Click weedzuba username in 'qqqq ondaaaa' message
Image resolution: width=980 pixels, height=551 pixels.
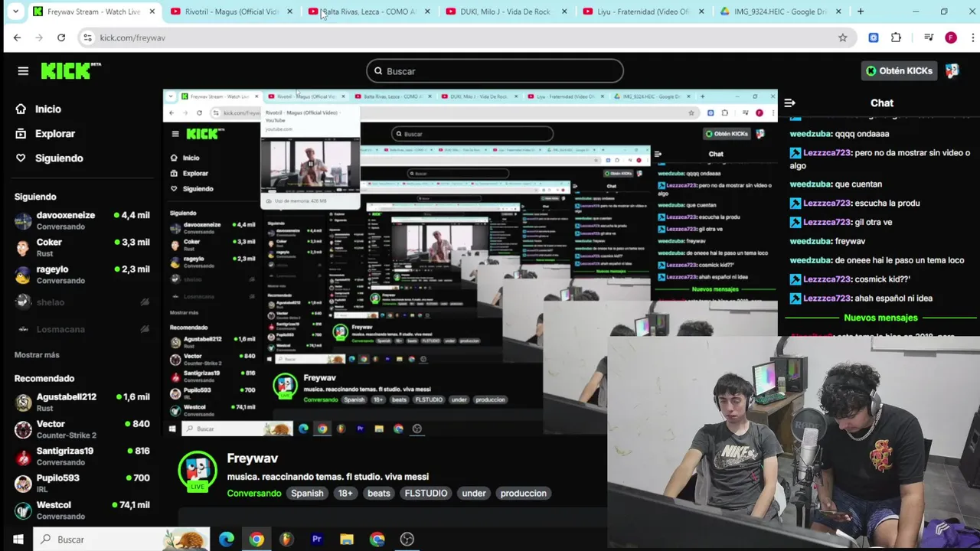pyautogui.click(x=811, y=134)
